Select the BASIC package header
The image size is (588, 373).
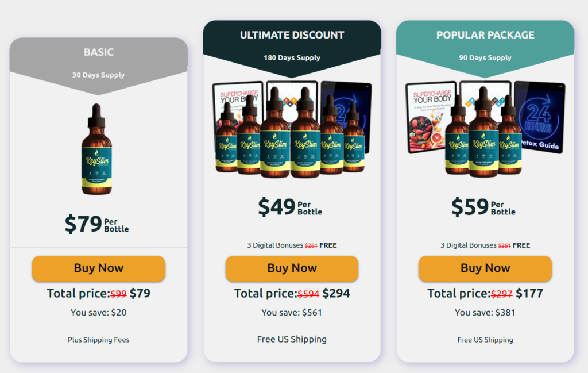(x=99, y=52)
